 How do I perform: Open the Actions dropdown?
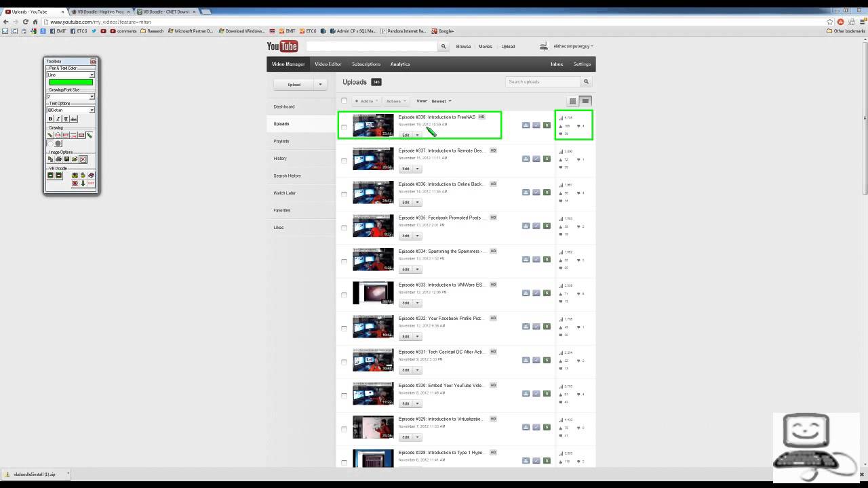[x=395, y=101]
